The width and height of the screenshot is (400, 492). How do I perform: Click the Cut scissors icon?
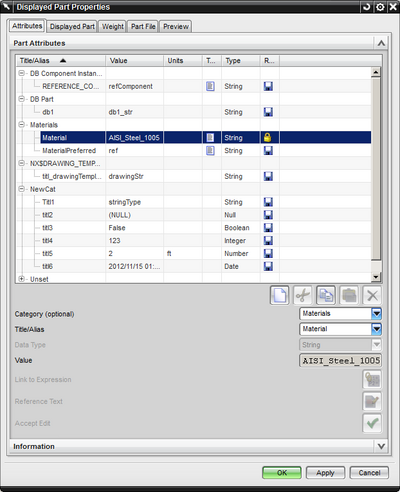coord(303,295)
